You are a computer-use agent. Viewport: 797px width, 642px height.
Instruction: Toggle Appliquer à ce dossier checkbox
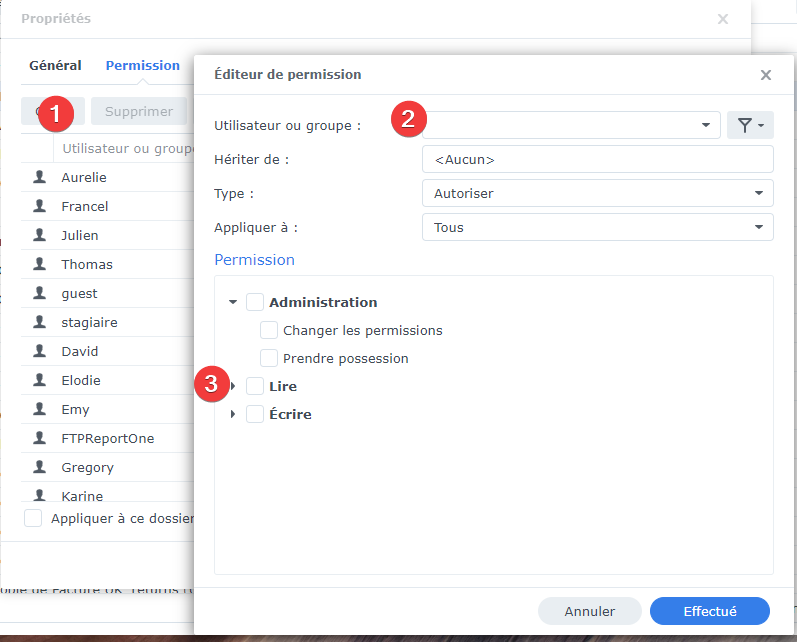(x=33, y=518)
